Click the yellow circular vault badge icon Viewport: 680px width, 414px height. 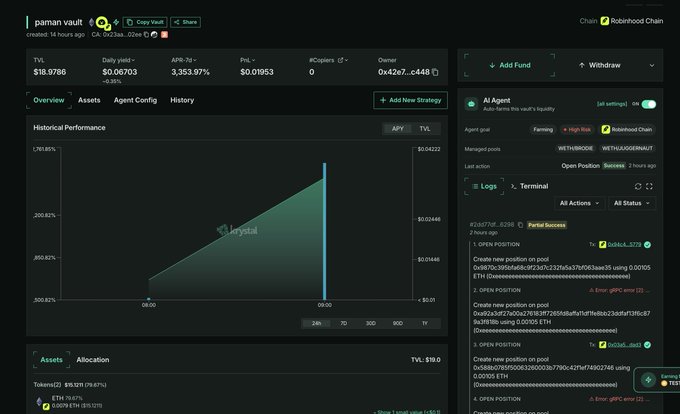[102, 22]
